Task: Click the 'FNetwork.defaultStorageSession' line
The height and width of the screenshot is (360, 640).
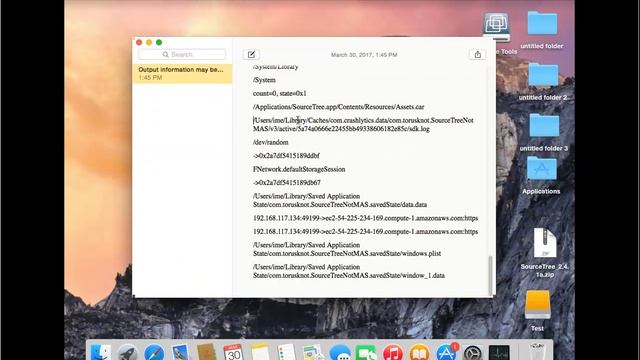Action: (299, 169)
